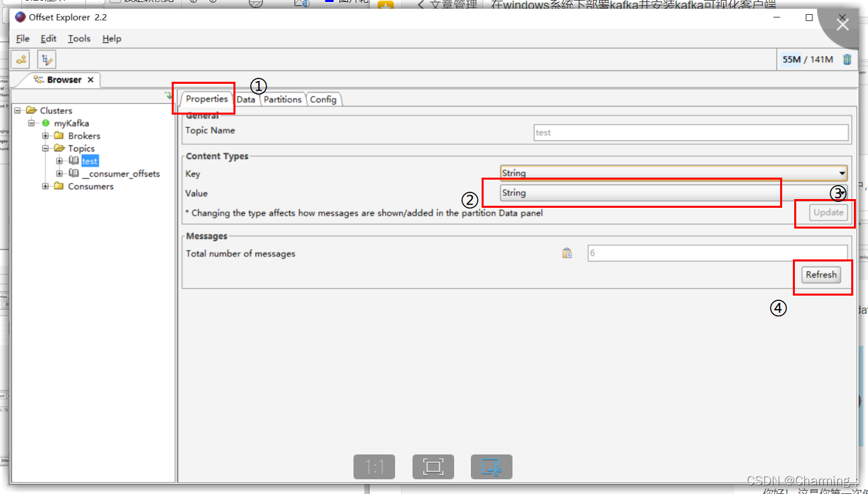This screenshot has width=868, height=494.
Task: Open the Tools menu
Action: (79, 39)
